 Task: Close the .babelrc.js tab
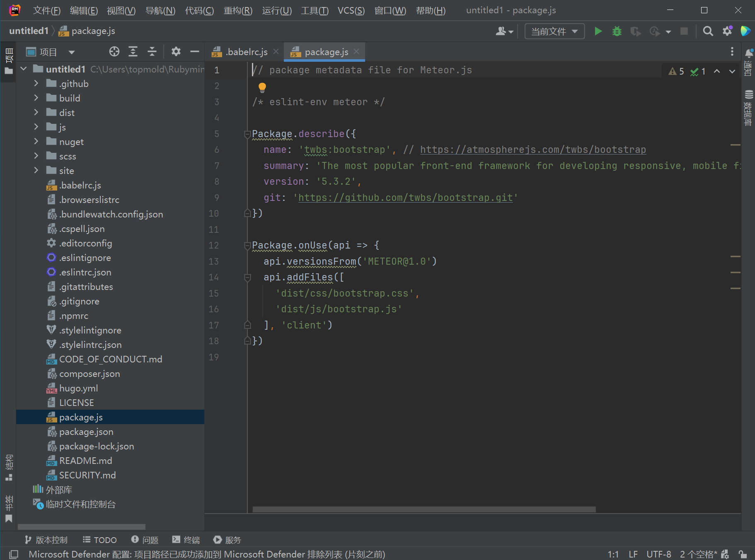coord(276,51)
